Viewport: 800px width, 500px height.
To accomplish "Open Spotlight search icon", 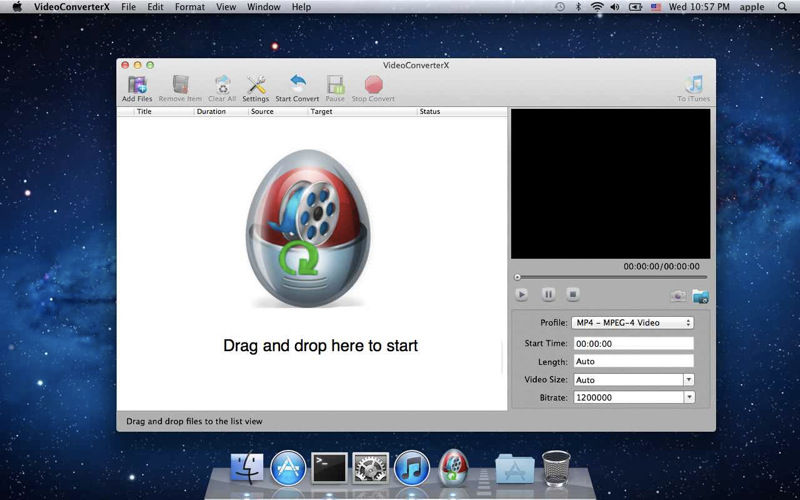I will click(x=782, y=7).
